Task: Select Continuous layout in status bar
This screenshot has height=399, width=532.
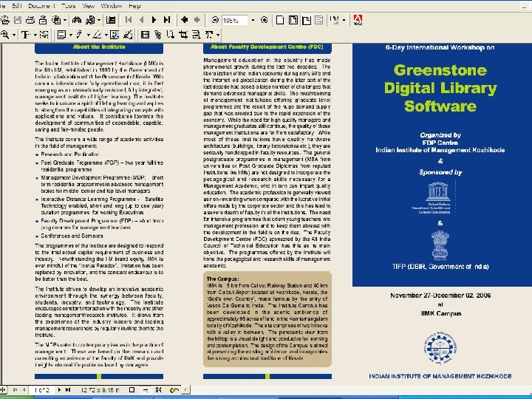Action: [x=146, y=390]
